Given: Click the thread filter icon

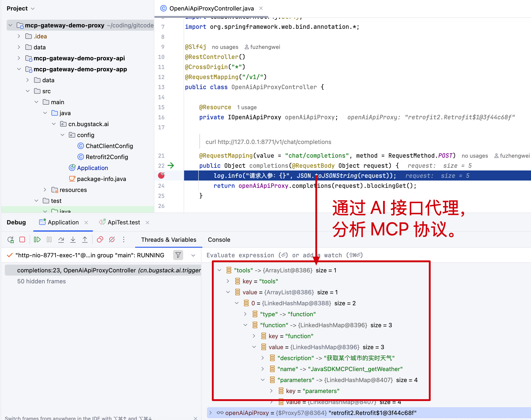Looking at the screenshot, I should pyautogui.click(x=178, y=255).
